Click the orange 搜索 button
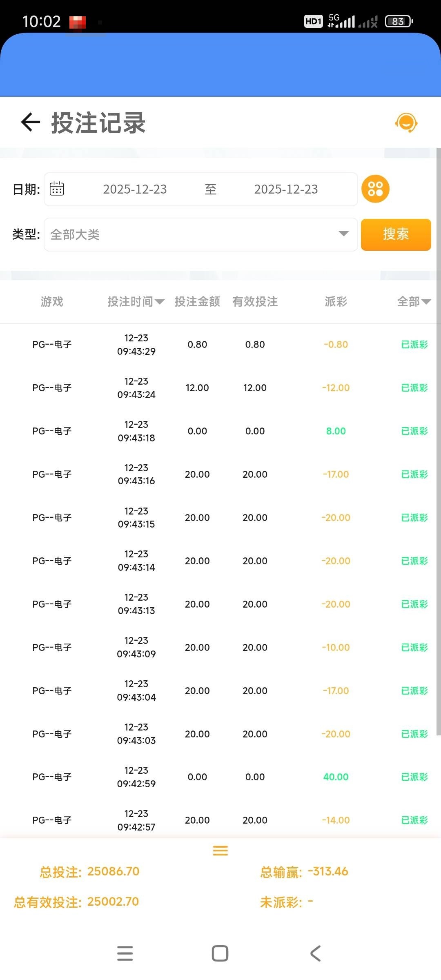This screenshot has height=980, width=441. [x=396, y=234]
